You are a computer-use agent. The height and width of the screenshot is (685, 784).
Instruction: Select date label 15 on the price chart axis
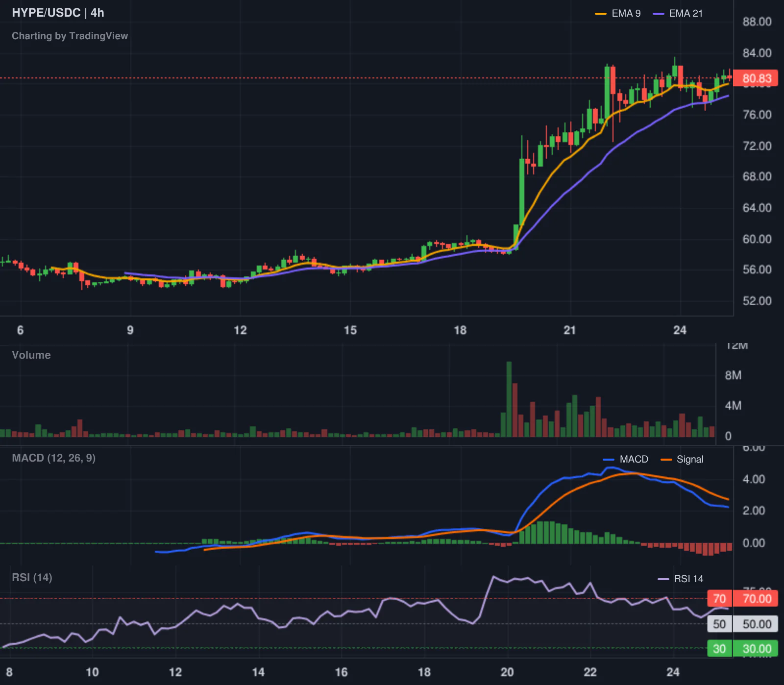click(350, 330)
